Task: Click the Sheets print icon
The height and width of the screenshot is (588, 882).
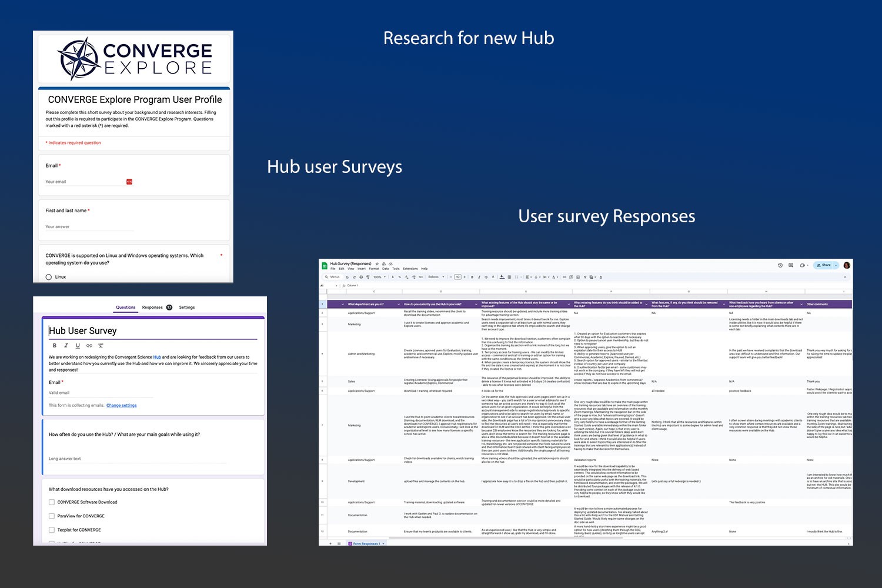Action: [361, 277]
